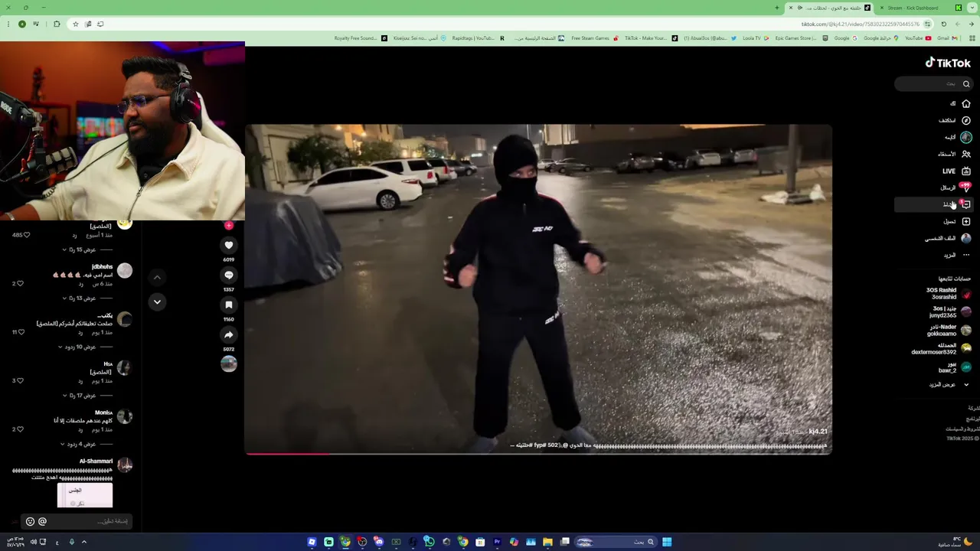Open Epic Games Store bookmark
980x551 pixels.
[x=800, y=38]
